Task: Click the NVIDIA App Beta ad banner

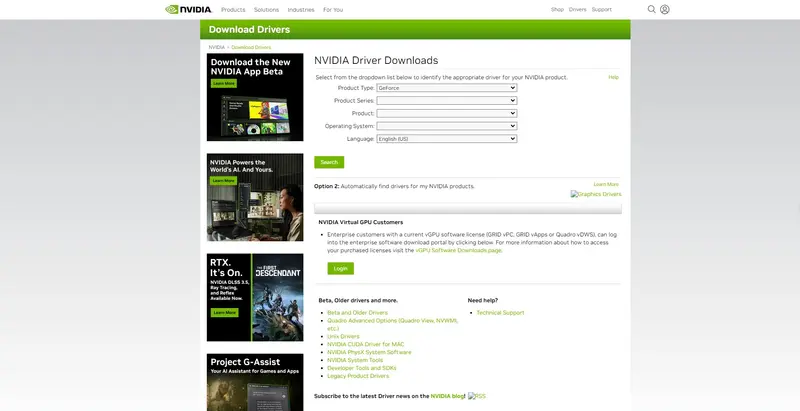Action: (x=254, y=97)
